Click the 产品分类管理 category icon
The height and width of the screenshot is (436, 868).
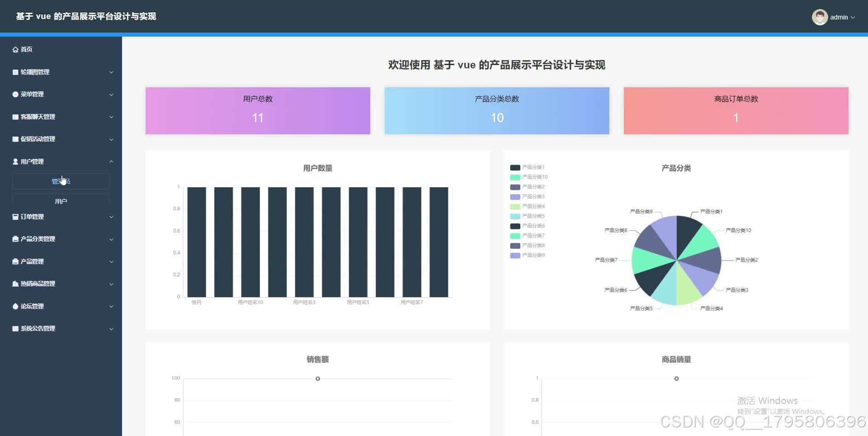click(x=15, y=239)
